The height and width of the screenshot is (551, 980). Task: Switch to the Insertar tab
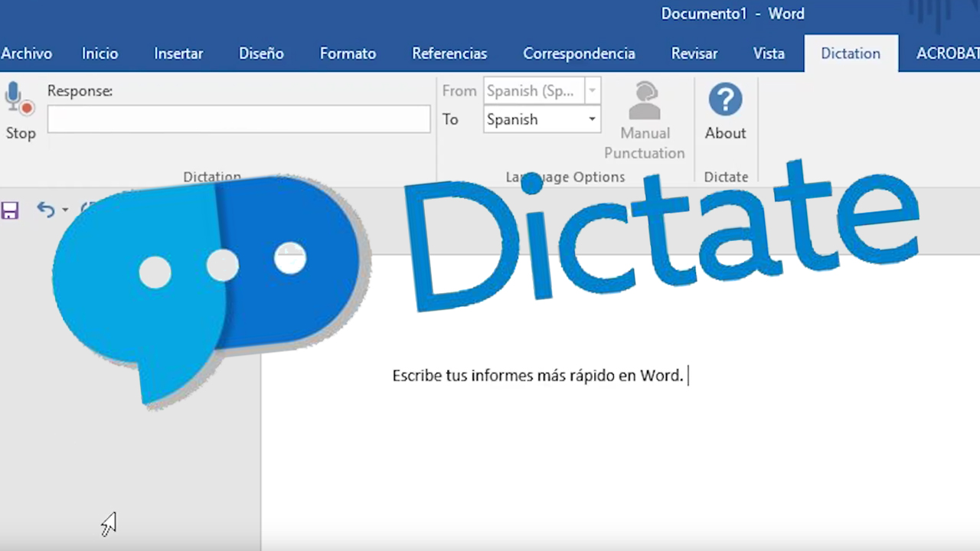[x=178, y=54]
